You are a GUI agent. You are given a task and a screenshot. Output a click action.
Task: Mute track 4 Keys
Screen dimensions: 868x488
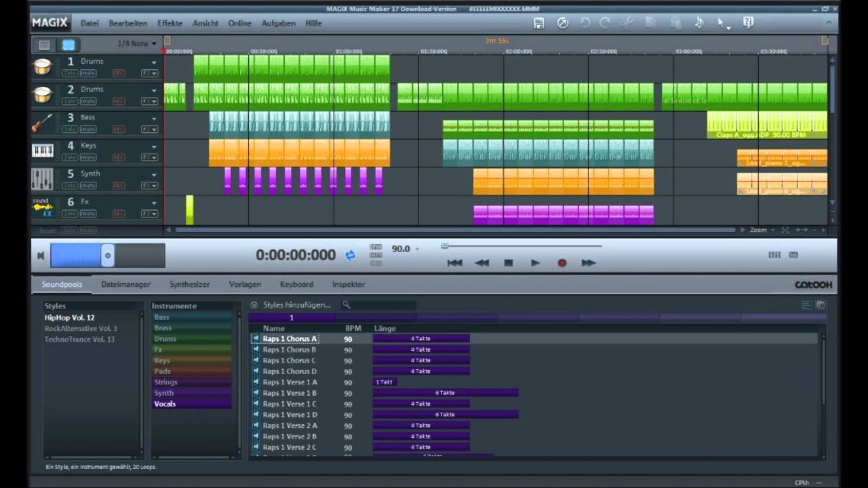tap(88, 157)
